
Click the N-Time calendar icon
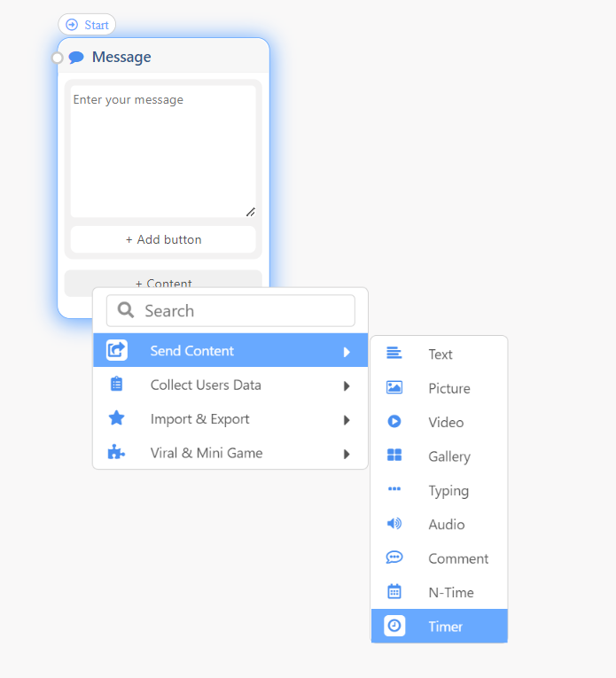394,591
